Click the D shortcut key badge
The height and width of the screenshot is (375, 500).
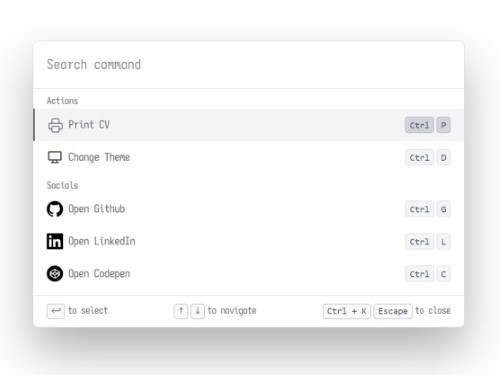pos(444,157)
